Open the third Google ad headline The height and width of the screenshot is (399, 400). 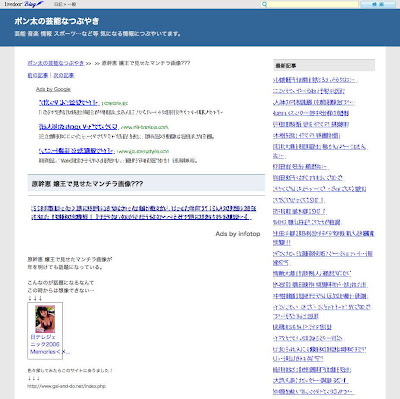coord(77,151)
